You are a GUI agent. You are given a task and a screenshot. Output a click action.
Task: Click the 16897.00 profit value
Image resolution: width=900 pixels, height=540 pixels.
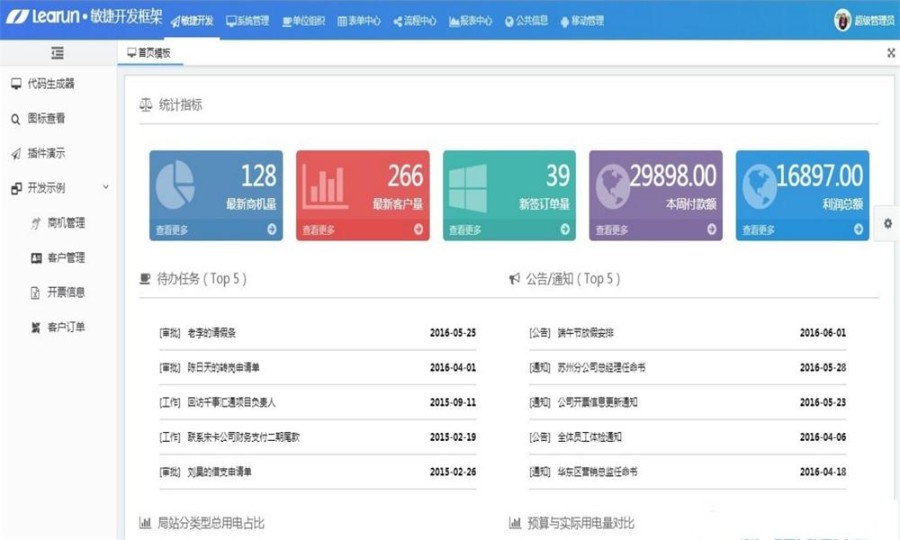820,176
